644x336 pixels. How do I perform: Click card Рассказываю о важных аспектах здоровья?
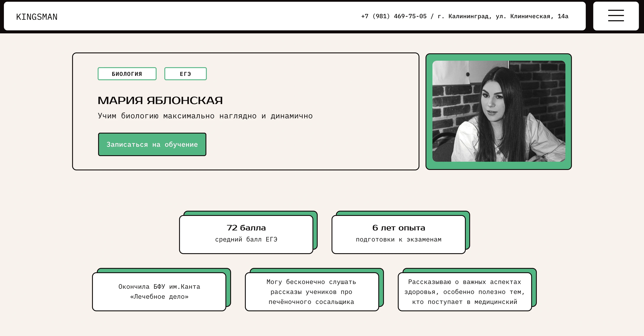[x=465, y=292]
